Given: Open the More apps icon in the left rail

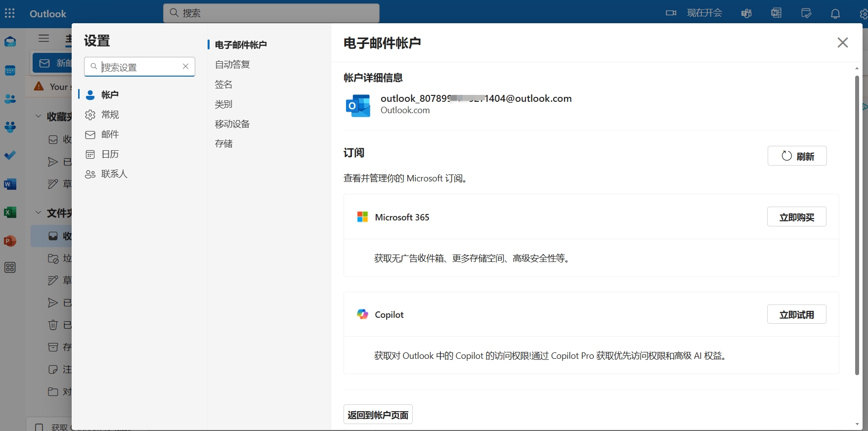Looking at the screenshot, I should (x=10, y=268).
